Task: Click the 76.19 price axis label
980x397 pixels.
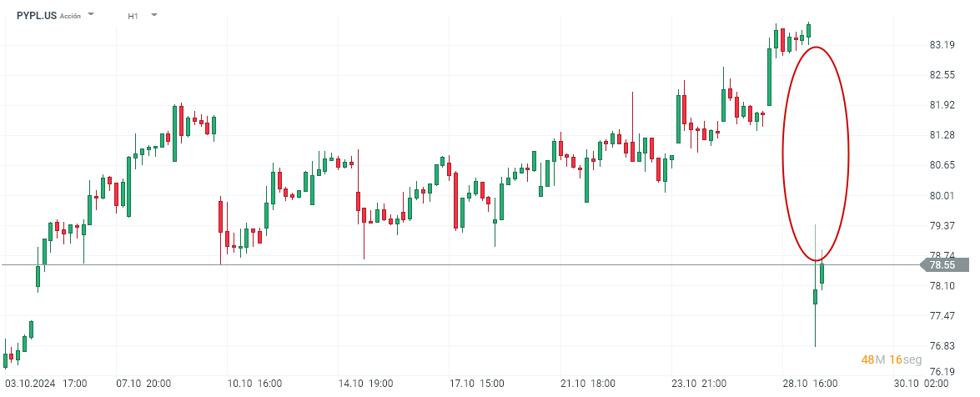Action: (x=941, y=372)
